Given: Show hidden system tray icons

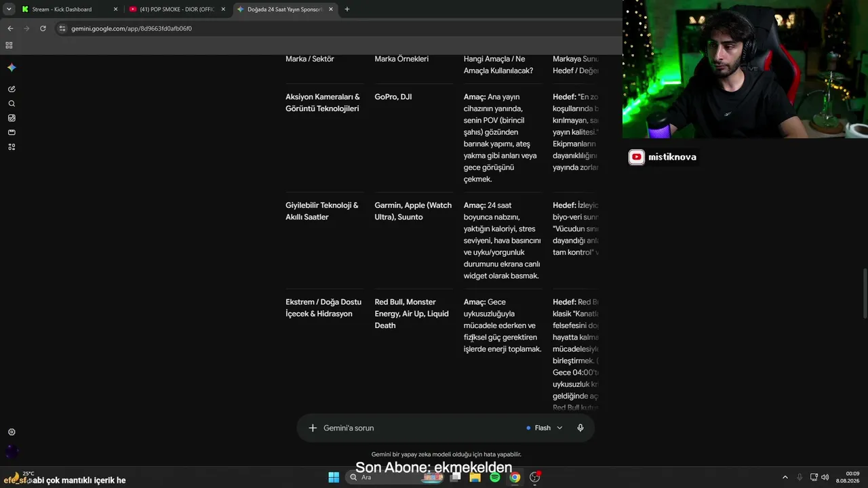Looking at the screenshot, I should tap(785, 477).
